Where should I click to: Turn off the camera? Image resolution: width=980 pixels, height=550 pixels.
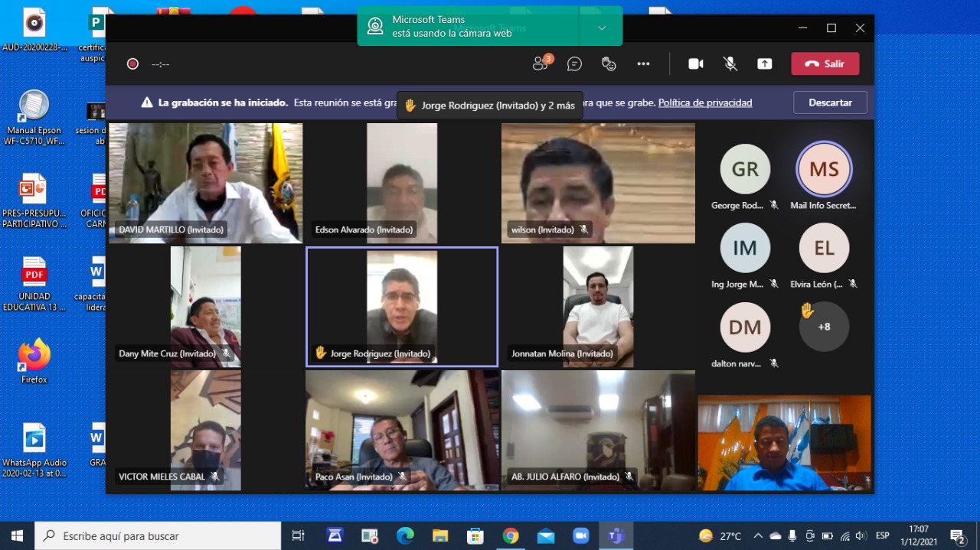tap(695, 64)
